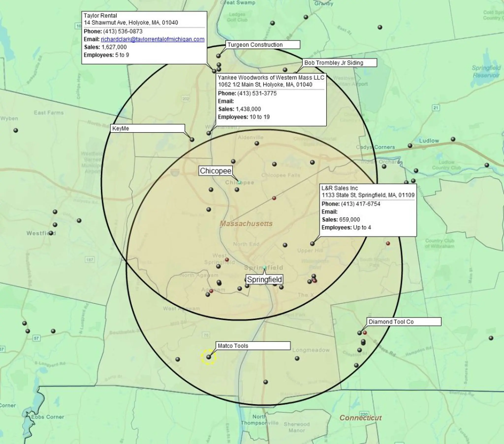Click the Springfield city label box
Screen dimensions: 504x444
264,280
